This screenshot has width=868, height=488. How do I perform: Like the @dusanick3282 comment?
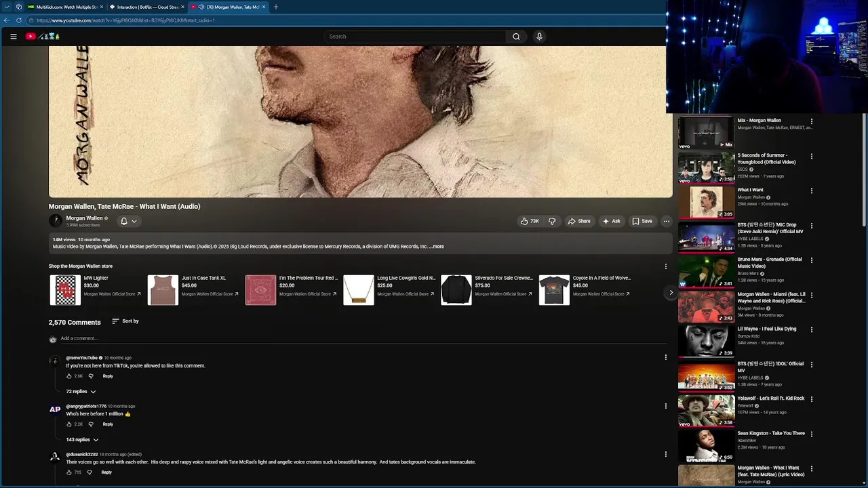click(69, 472)
